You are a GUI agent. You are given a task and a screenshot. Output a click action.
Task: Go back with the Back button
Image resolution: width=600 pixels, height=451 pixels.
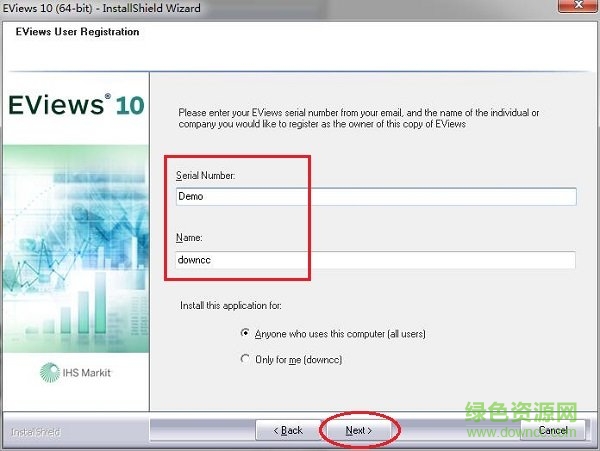(288, 430)
